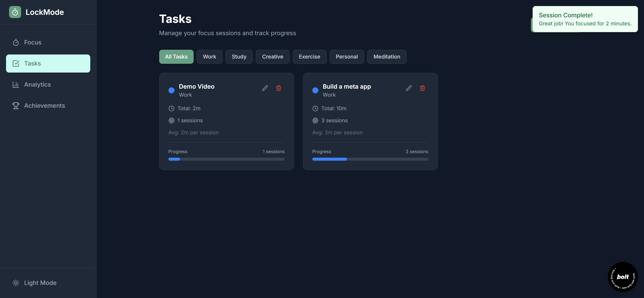Click Build a meta app progress bar
Image resolution: width=644 pixels, height=298 pixels.
pos(370,159)
